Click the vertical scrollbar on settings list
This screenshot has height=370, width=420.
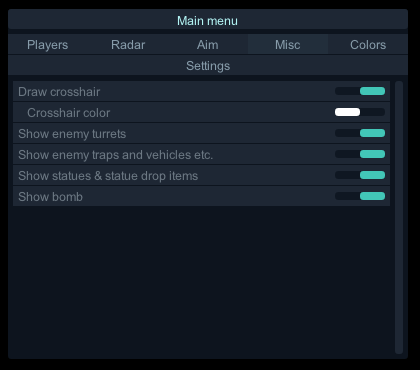(399, 217)
